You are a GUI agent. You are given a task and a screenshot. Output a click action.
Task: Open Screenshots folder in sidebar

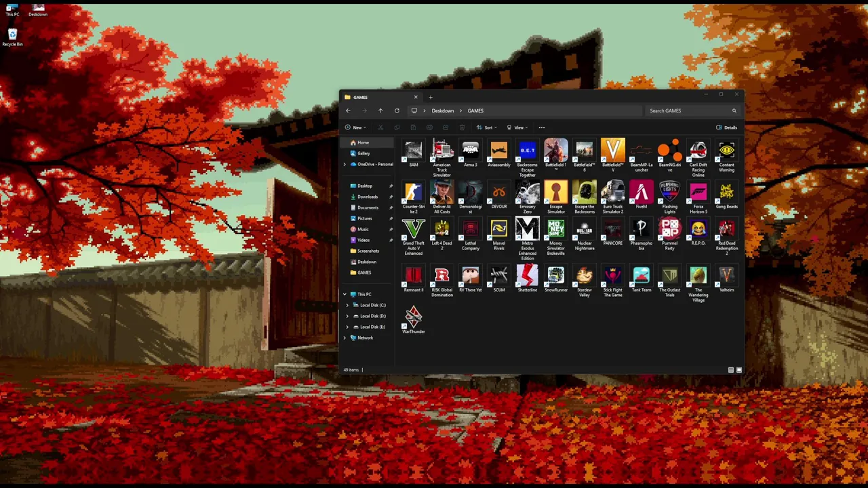pos(368,251)
